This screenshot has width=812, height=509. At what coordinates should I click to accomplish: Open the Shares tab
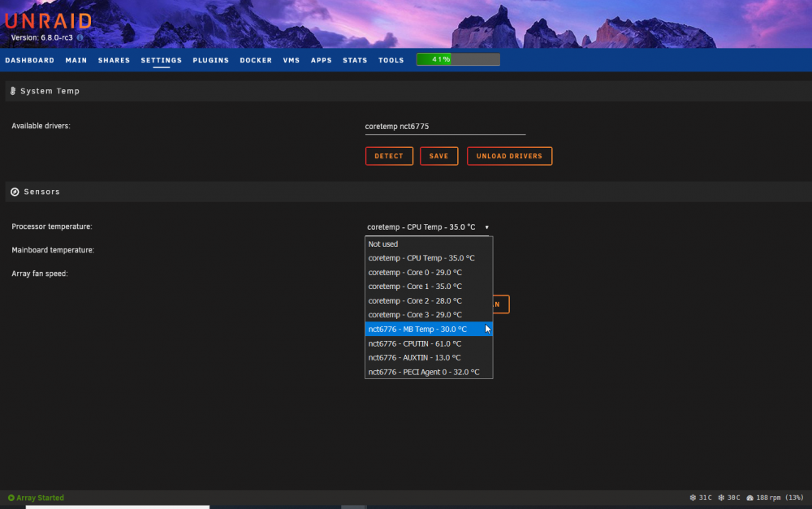coord(114,60)
